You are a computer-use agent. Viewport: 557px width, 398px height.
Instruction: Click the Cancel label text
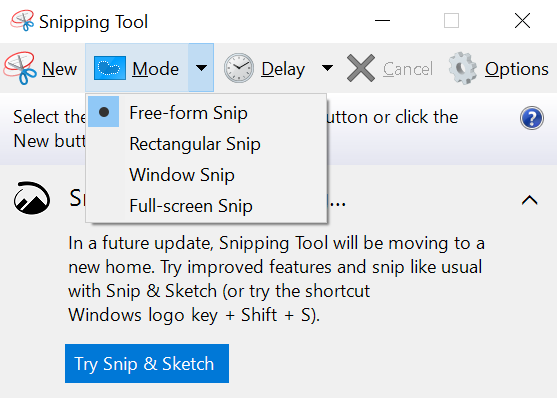click(408, 69)
